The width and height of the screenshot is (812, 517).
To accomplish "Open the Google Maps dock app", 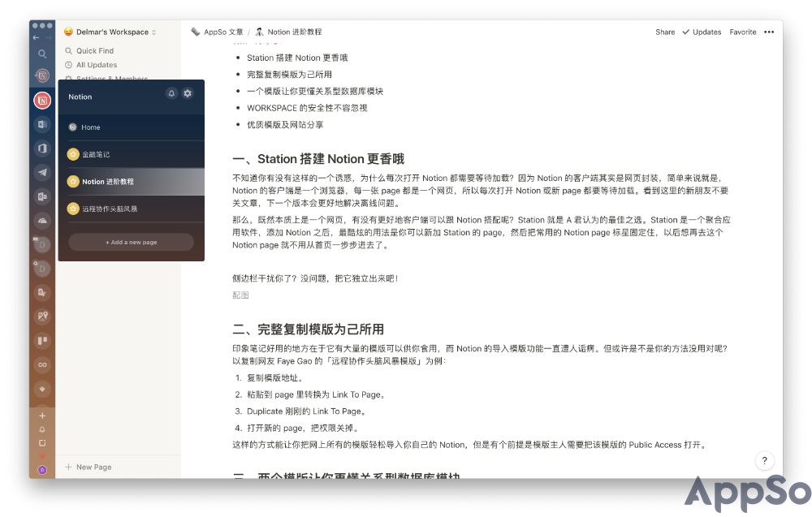I will pyautogui.click(x=42, y=317).
